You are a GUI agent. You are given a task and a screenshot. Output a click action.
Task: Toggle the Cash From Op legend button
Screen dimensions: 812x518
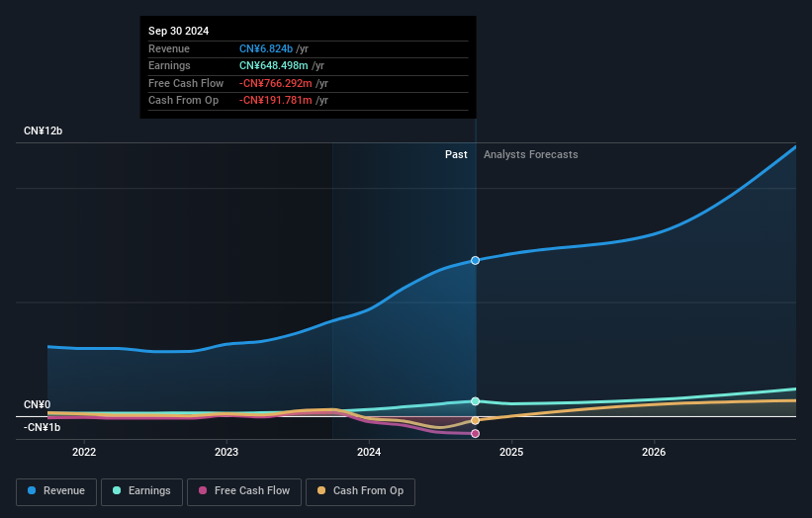pos(360,491)
